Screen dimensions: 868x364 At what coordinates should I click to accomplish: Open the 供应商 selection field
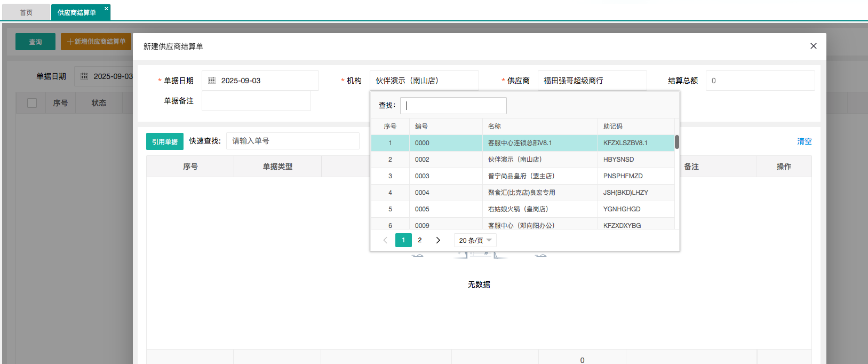click(x=592, y=81)
